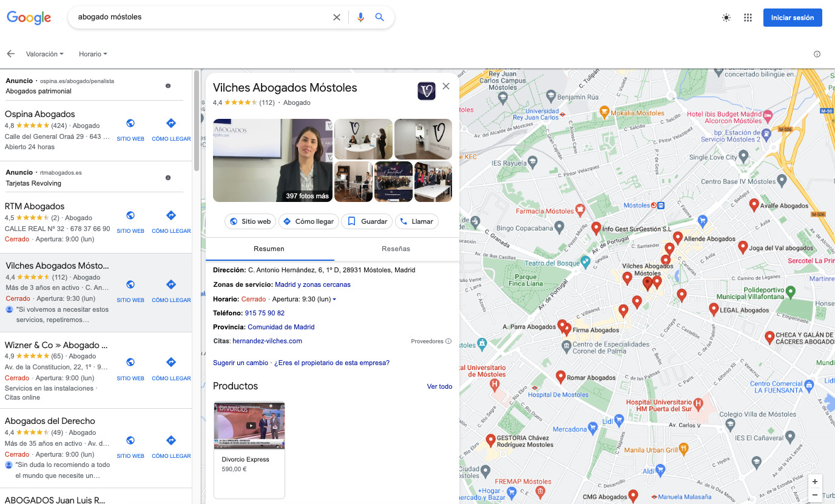Open the Horario filter dropdown
The width and height of the screenshot is (835, 504).
pos(92,54)
